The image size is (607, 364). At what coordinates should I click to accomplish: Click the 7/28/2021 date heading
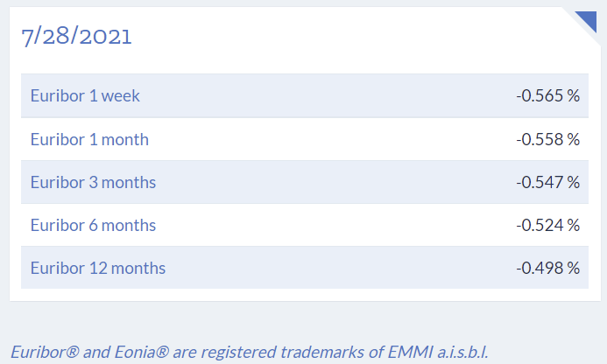[76, 36]
